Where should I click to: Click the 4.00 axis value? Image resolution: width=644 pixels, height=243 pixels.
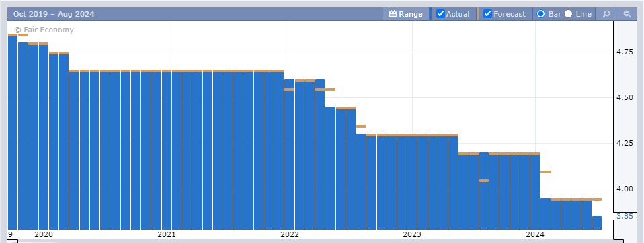tap(625, 189)
